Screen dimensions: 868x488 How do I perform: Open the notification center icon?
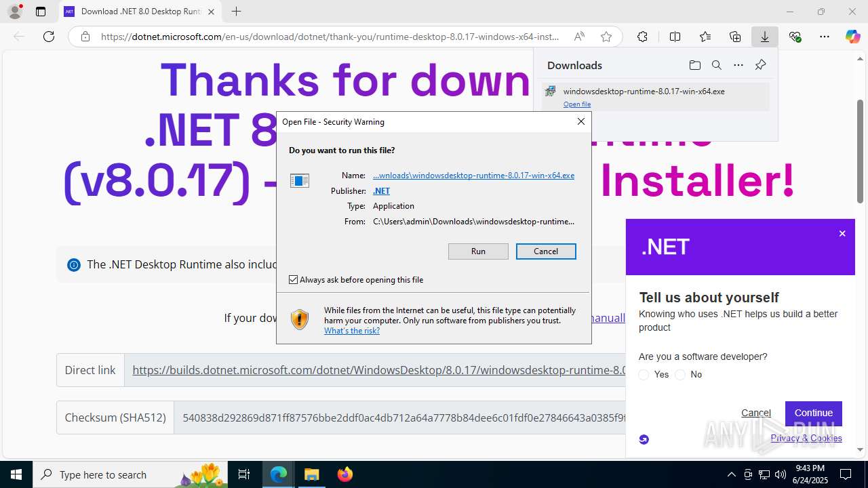tap(846, 474)
